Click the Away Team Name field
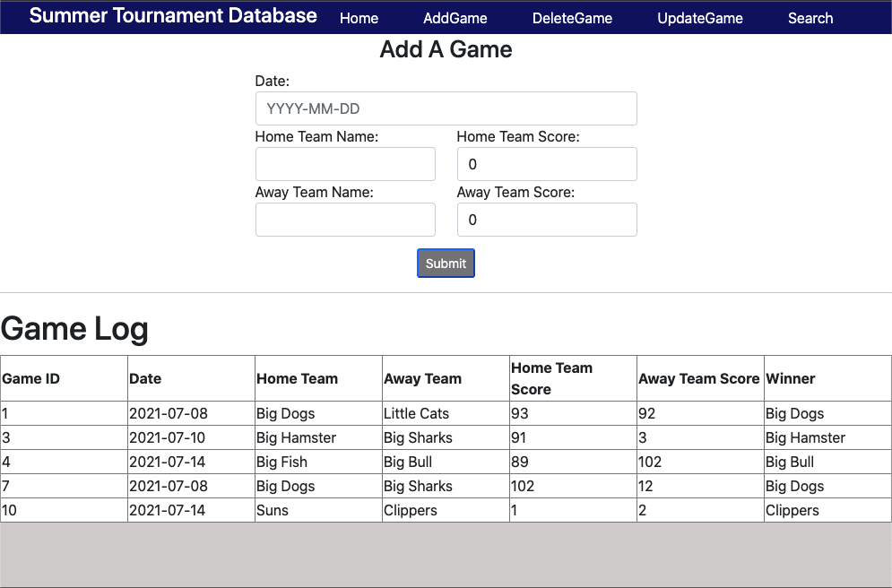The height and width of the screenshot is (588, 892). pos(345,220)
